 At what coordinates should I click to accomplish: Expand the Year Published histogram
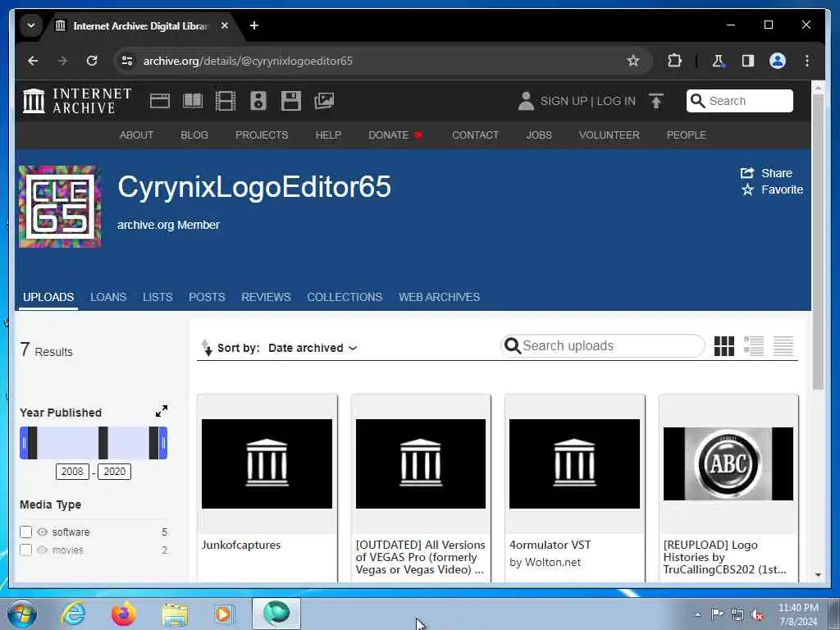[x=162, y=411]
